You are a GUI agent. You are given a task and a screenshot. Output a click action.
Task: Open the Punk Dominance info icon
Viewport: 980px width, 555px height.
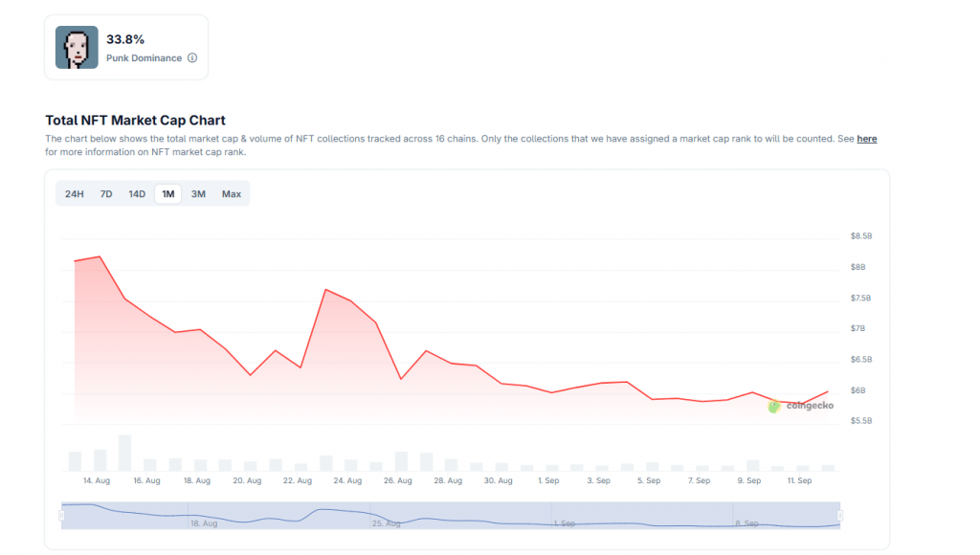[191, 57]
